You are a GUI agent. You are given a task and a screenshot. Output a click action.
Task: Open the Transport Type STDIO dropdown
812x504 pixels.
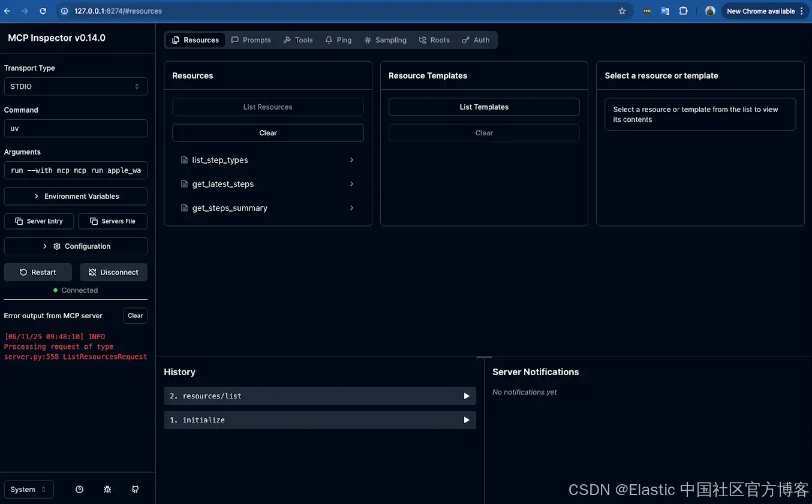click(x=76, y=86)
